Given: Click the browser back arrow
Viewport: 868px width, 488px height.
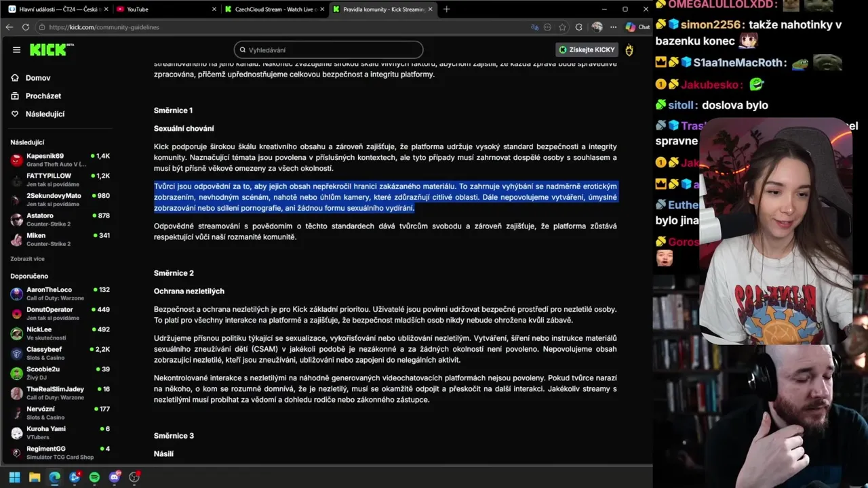Looking at the screenshot, I should [x=9, y=27].
